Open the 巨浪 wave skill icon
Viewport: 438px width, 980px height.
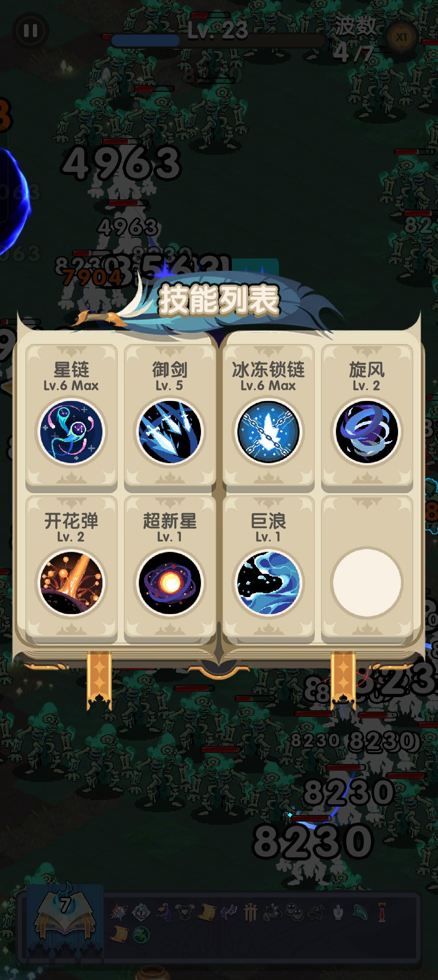[268, 582]
